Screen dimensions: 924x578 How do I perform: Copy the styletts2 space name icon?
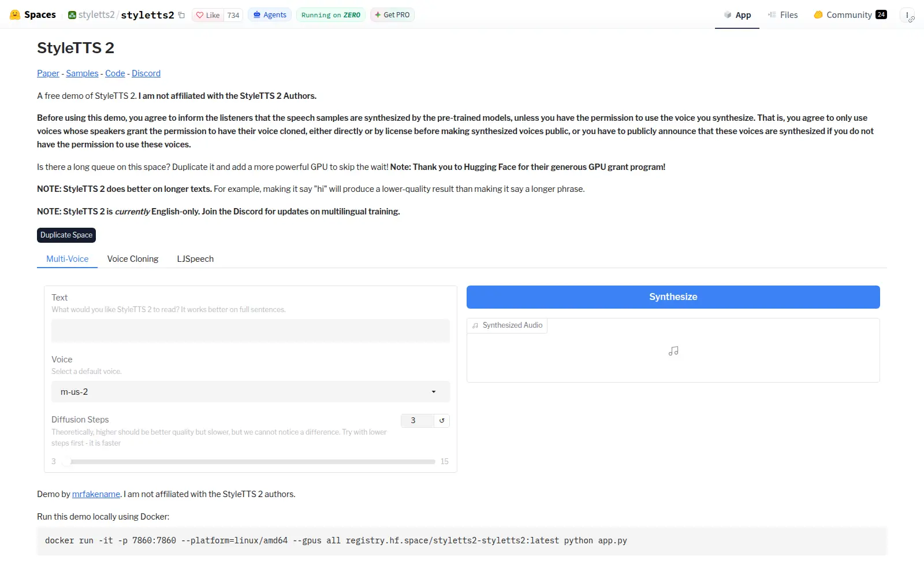pyautogui.click(x=181, y=15)
